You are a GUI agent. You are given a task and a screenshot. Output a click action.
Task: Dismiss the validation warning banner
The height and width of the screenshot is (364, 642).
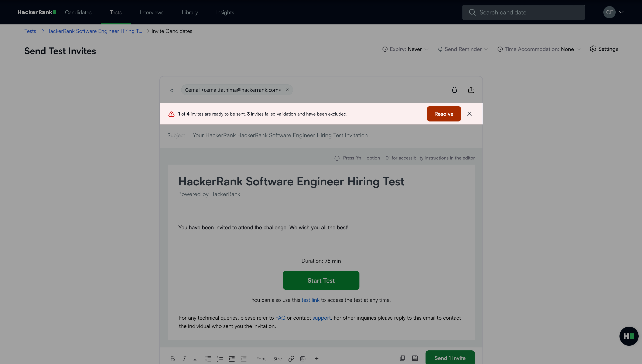coord(469,114)
